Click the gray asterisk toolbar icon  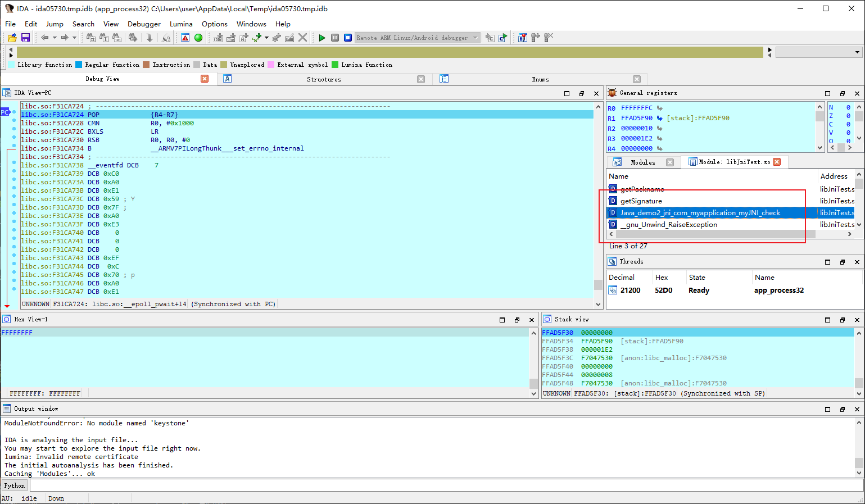point(277,38)
